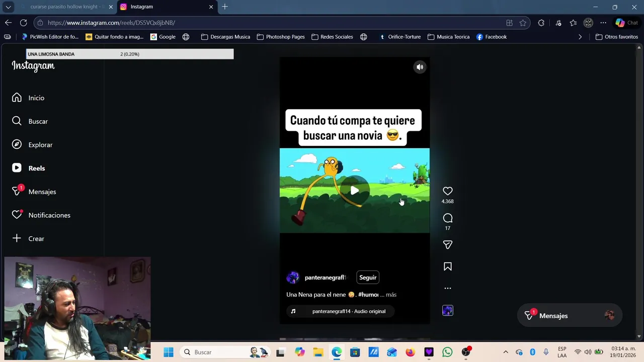
Task: Open Firefox from the taskbar
Action: click(410, 352)
